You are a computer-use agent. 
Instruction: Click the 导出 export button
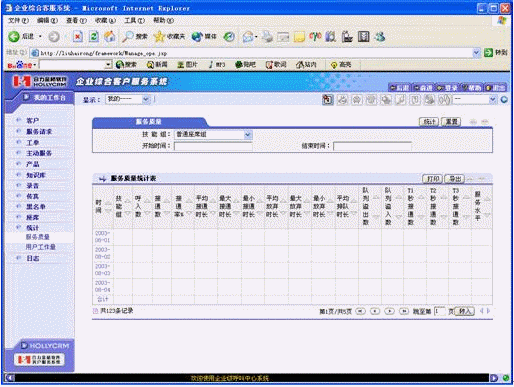click(x=455, y=179)
